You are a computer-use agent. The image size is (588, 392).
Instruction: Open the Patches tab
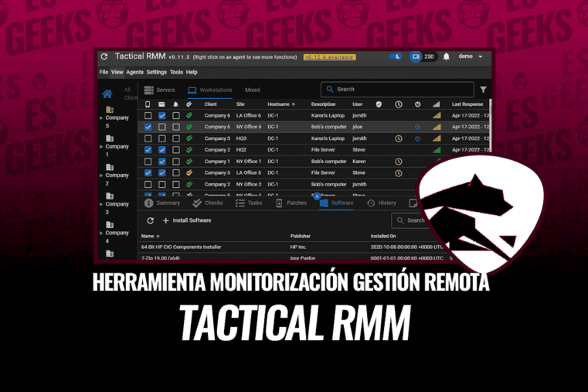(x=291, y=203)
